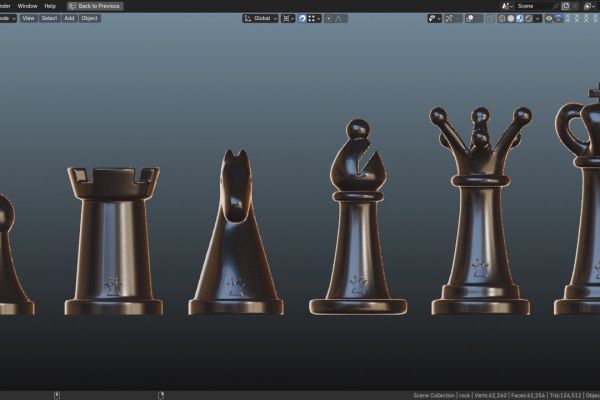Open the Window menu
600x400 pixels.
click(x=28, y=6)
